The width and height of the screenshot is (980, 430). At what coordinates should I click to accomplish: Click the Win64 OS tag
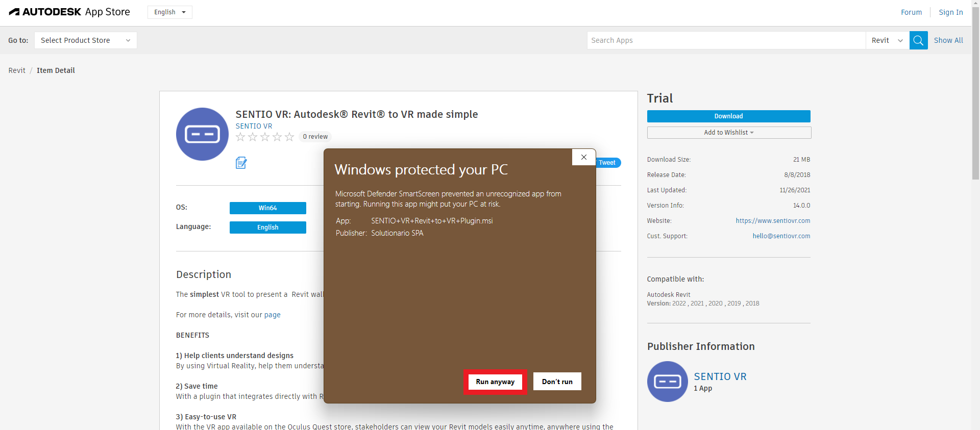(x=268, y=208)
